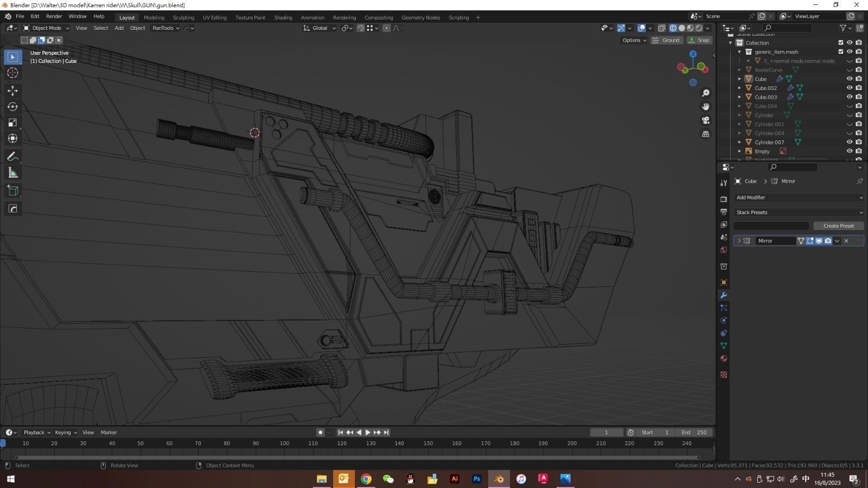
Task: Activate the Scale tool
Action: 12,123
